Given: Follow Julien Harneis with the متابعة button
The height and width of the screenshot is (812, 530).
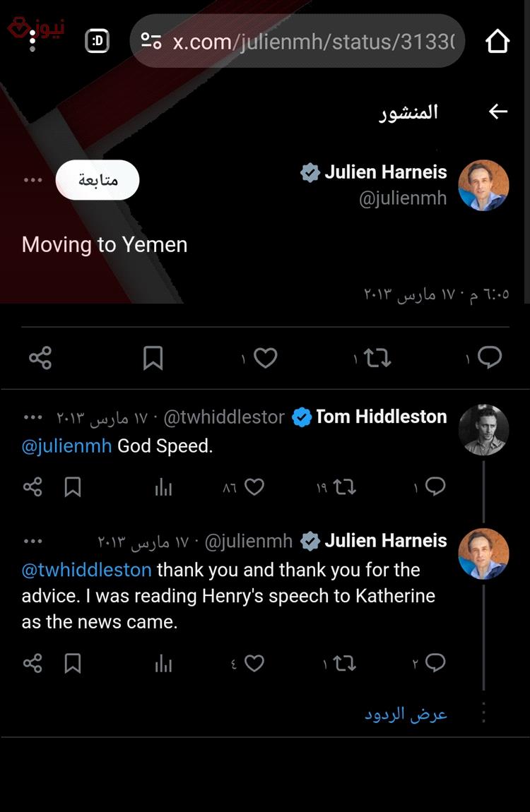Looking at the screenshot, I should coord(98,179).
